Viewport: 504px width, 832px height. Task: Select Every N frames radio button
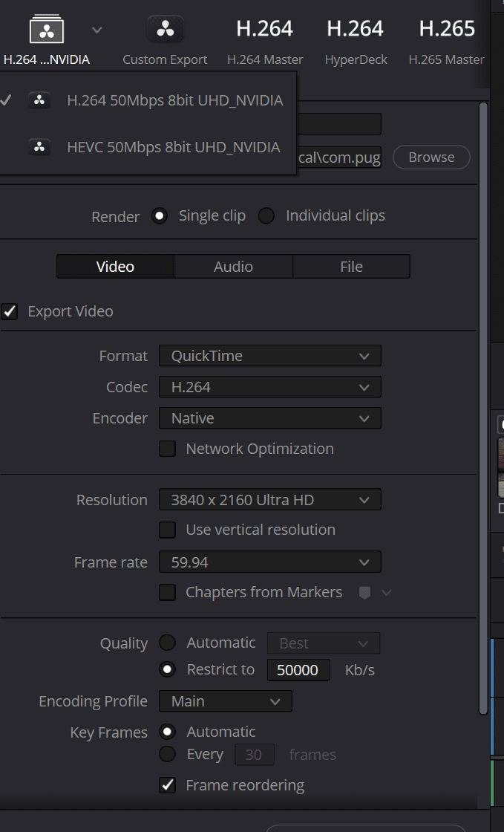point(168,754)
